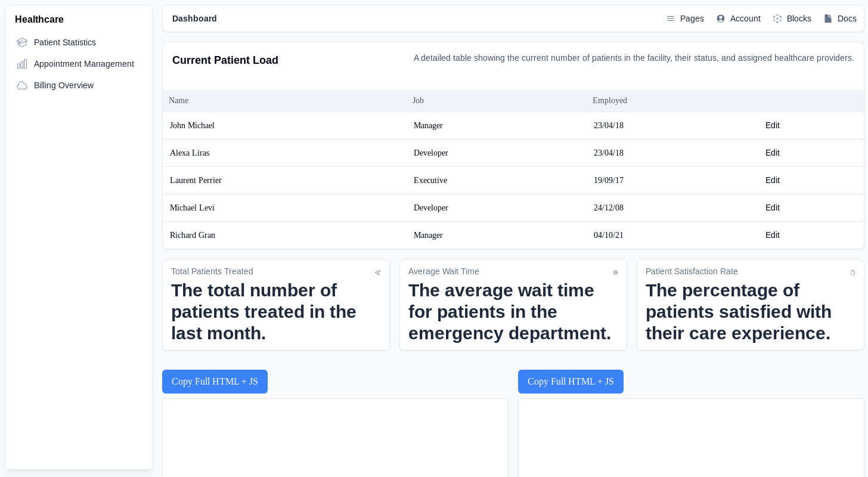Edit the Laurent Perrier row
Viewport: 868px width, 477px height.
[x=772, y=180]
